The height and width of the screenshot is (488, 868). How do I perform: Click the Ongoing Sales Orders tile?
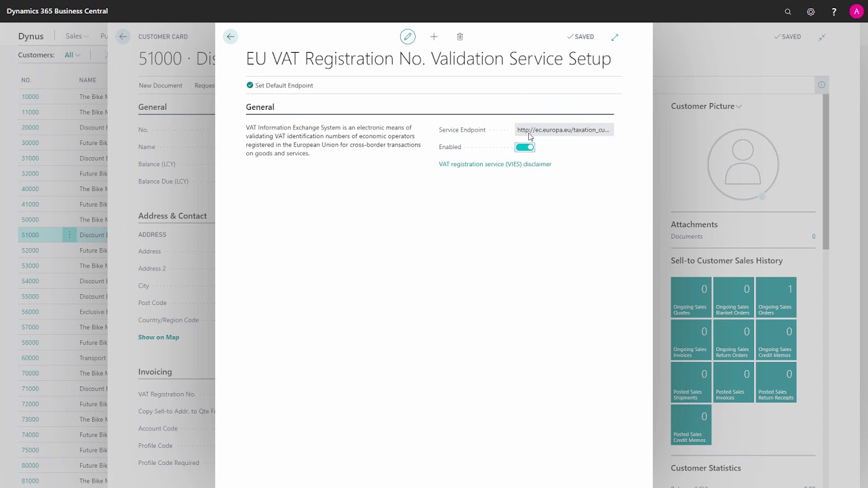pyautogui.click(x=776, y=297)
